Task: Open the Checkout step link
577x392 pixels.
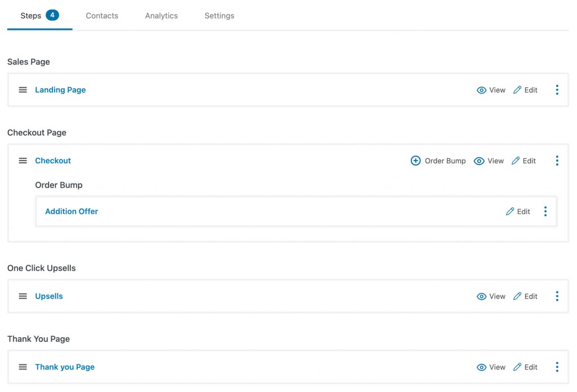Action: tap(53, 161)
